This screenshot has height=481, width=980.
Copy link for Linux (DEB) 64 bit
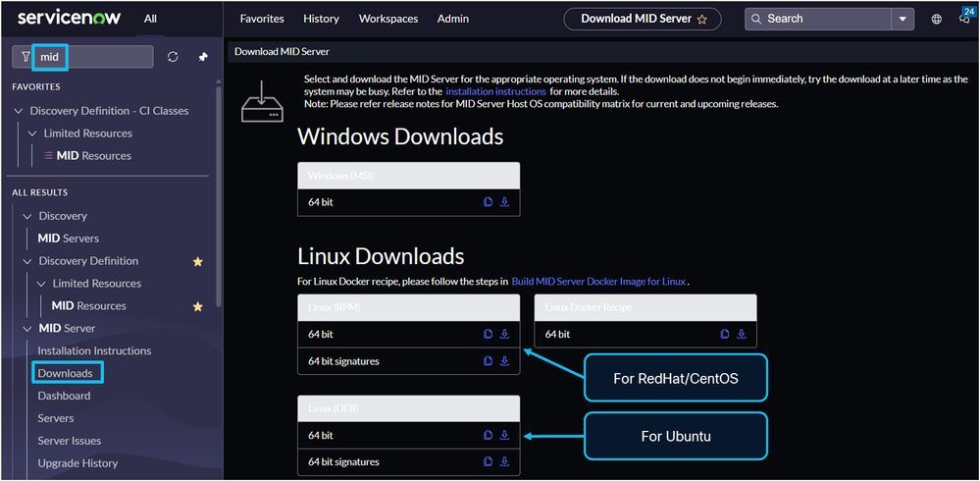pyautogui.click(x=489, y=435)
